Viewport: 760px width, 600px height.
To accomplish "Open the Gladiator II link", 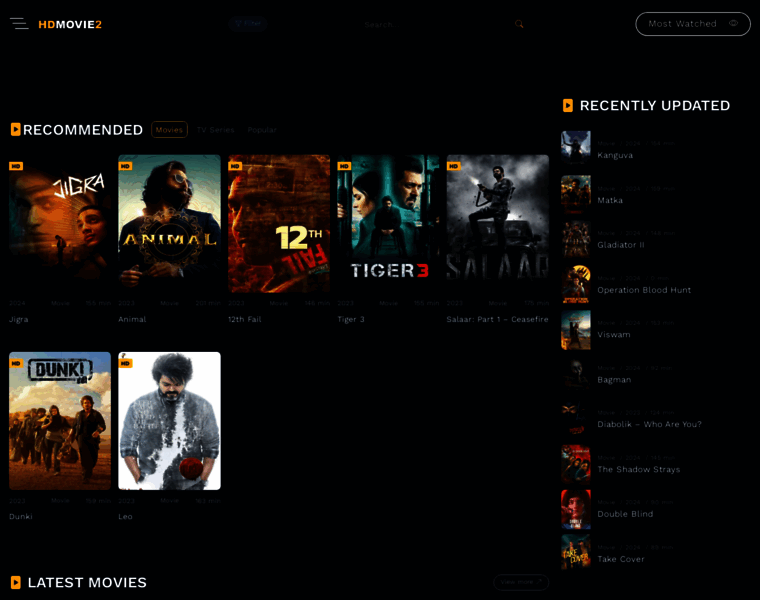I will tap(620, 245).
